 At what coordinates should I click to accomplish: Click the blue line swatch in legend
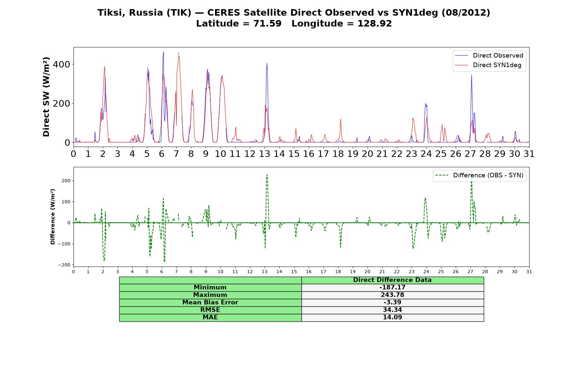tap(462, 56)
